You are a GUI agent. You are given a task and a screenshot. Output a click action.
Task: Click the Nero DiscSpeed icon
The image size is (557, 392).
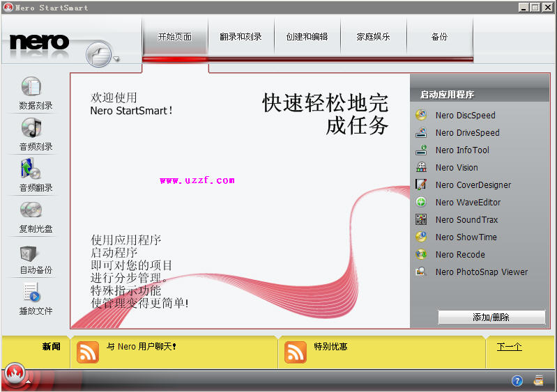421,115
